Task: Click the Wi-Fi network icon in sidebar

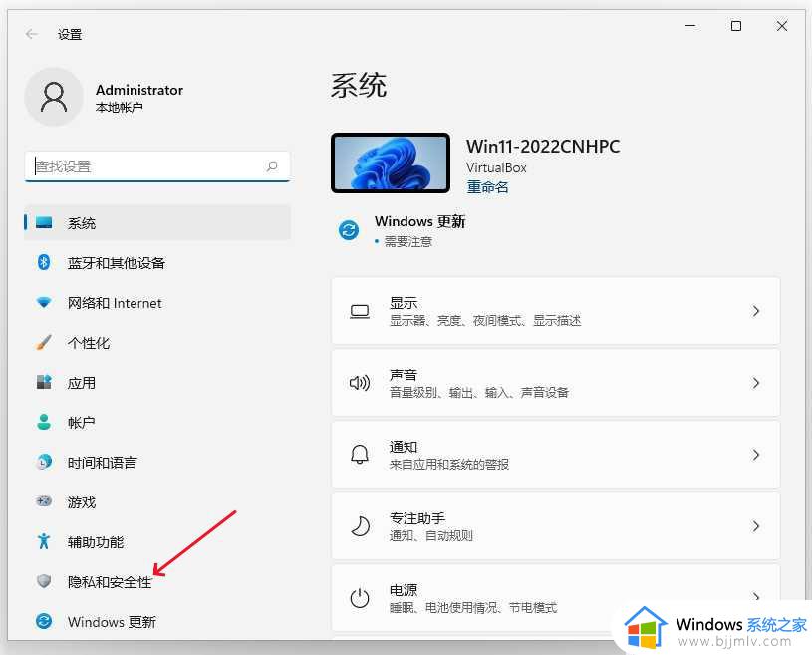Action: pyautogui.click(x=44, y=303)
